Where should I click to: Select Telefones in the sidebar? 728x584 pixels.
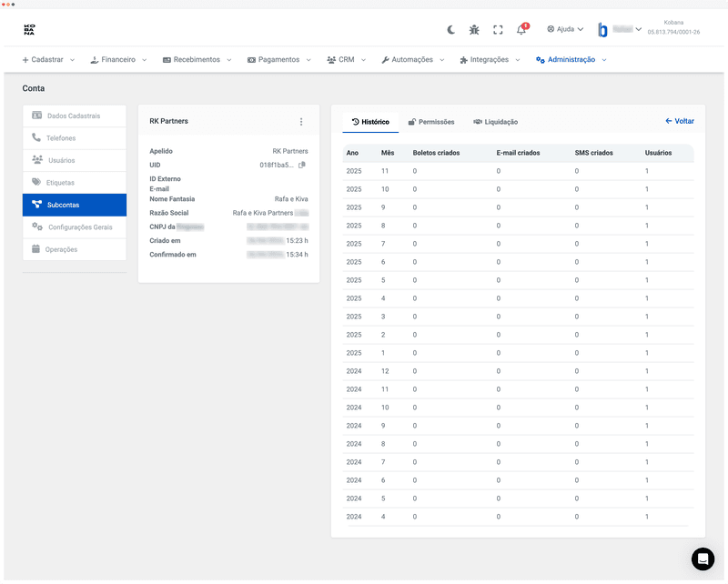(x=72, y=138)
